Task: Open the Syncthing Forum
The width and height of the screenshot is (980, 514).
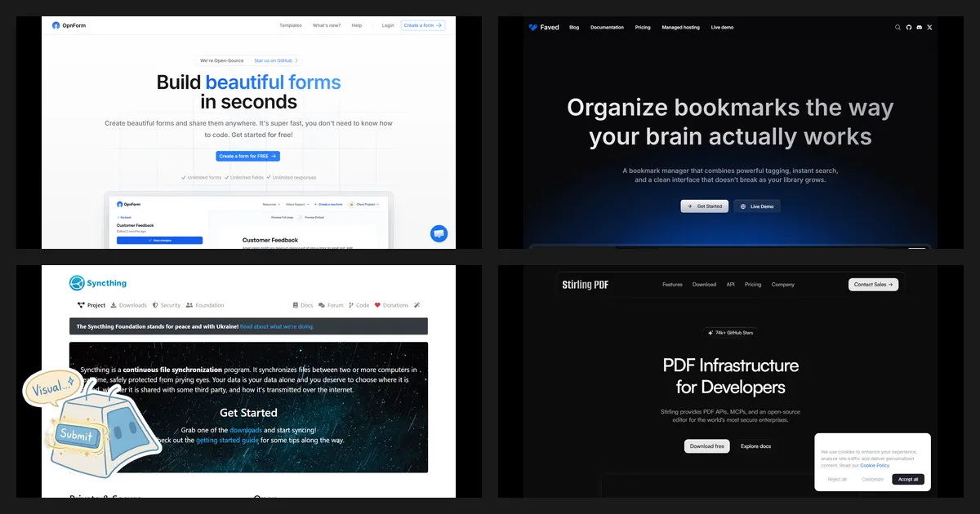Action: pos(332,305)
